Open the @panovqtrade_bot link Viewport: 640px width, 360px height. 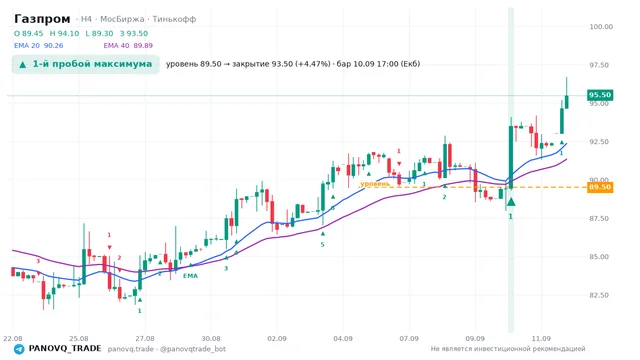click(193, 349)
